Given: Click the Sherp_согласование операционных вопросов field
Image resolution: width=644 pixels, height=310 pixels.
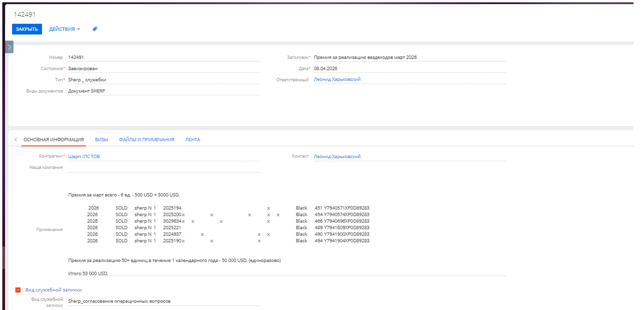Looking at the screenshot, I should [164, 301].
